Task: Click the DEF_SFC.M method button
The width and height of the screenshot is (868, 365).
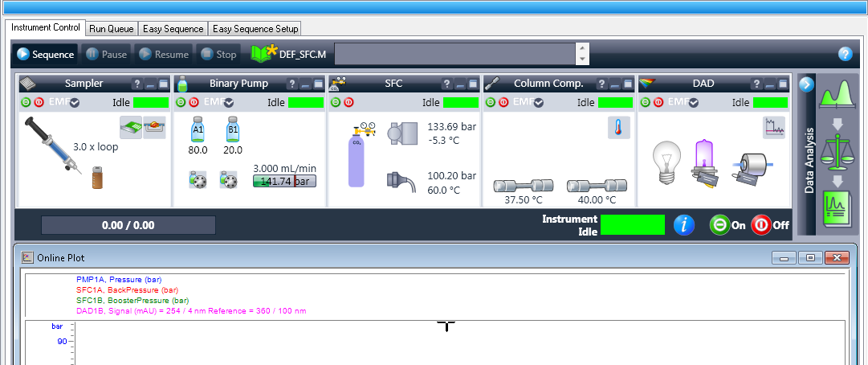Action: pyautogui.click(x=289, y=55)
